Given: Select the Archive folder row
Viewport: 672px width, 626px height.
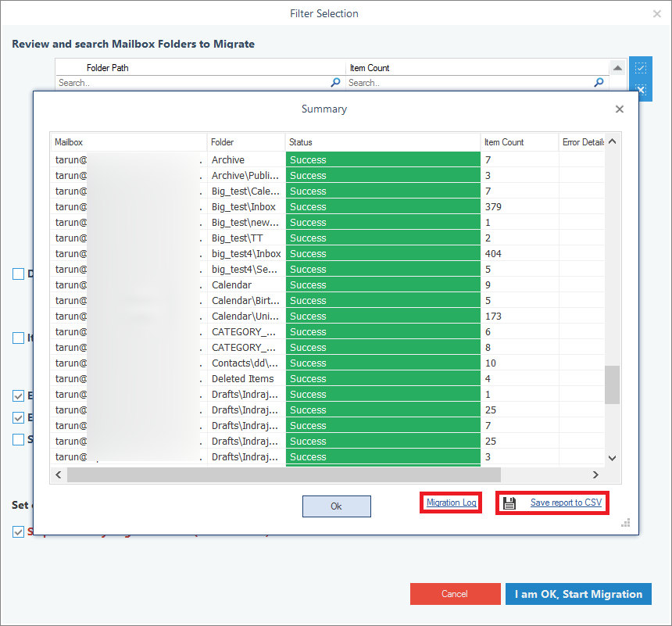Looking at the screenshot, I should pyautogui.click(x=327, y=160).
